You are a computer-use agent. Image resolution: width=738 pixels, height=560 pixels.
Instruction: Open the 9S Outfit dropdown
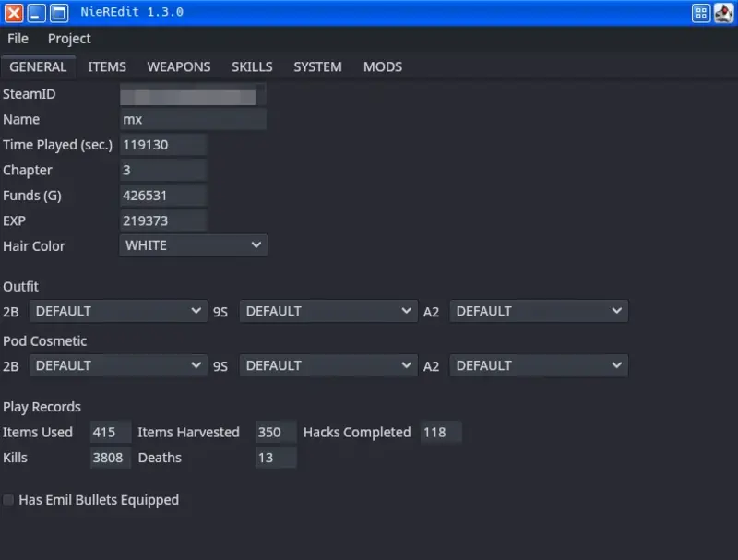tap(328, 311)
